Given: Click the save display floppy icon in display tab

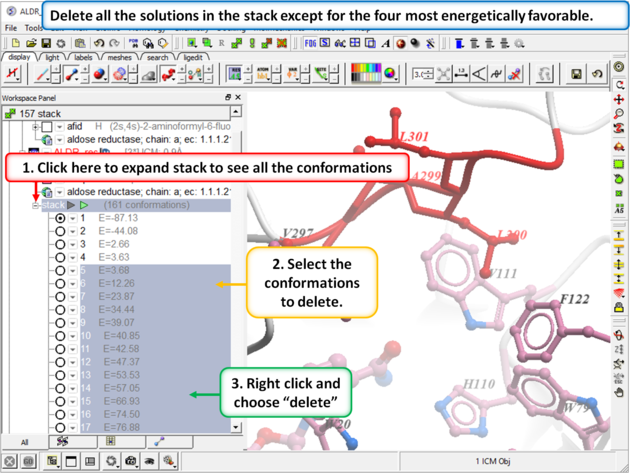Looking at the screenshot, I should click(x=577, y=74).
